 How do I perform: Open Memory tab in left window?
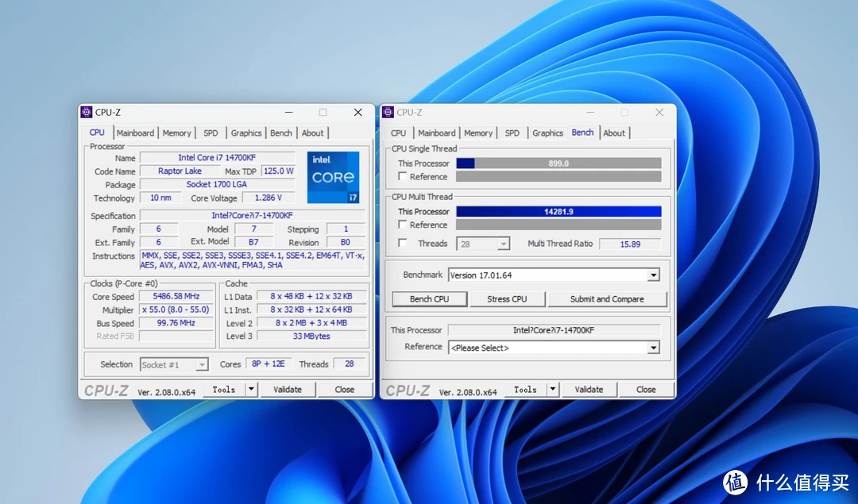pos(176,133)
